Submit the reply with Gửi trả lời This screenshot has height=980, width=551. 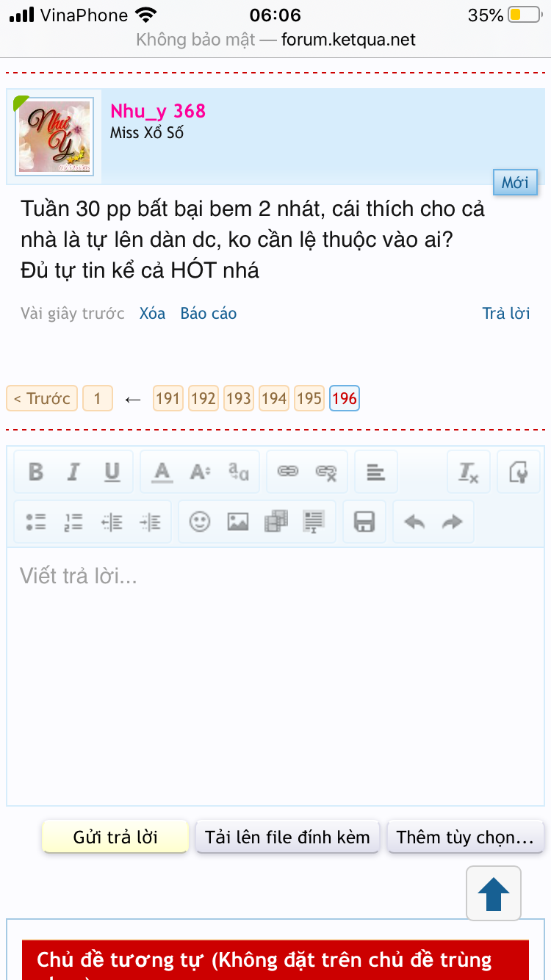point(115,837)
